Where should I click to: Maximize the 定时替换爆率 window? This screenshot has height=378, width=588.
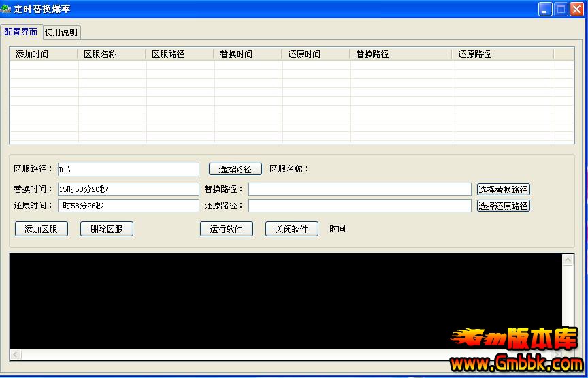point(561,9)
